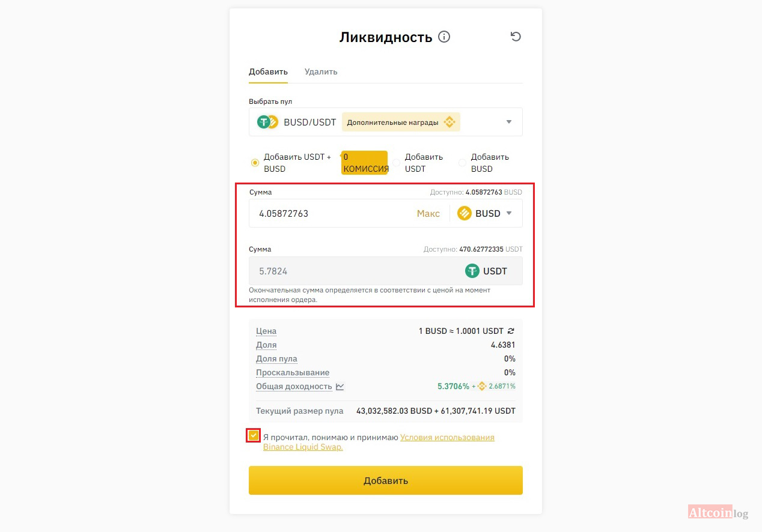Viewport: 762px width, 532px height.
Task: Expand the pool selection dropdown arrow
Action: point(509,122)
